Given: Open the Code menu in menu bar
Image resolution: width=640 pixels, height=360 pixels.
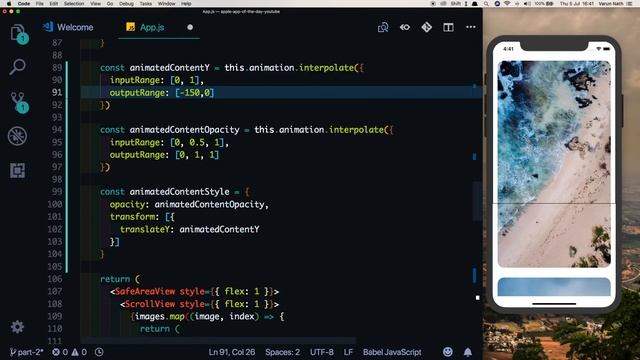Looking at the screenshot, I should pos(24,3).
